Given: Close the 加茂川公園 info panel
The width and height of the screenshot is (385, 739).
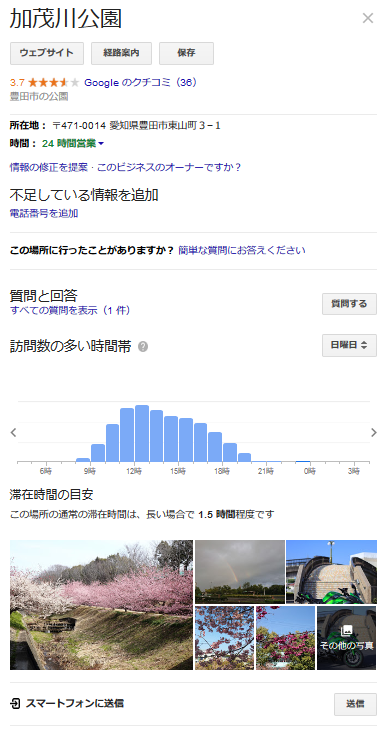Looking at the screenshot, I should (368, 18).
